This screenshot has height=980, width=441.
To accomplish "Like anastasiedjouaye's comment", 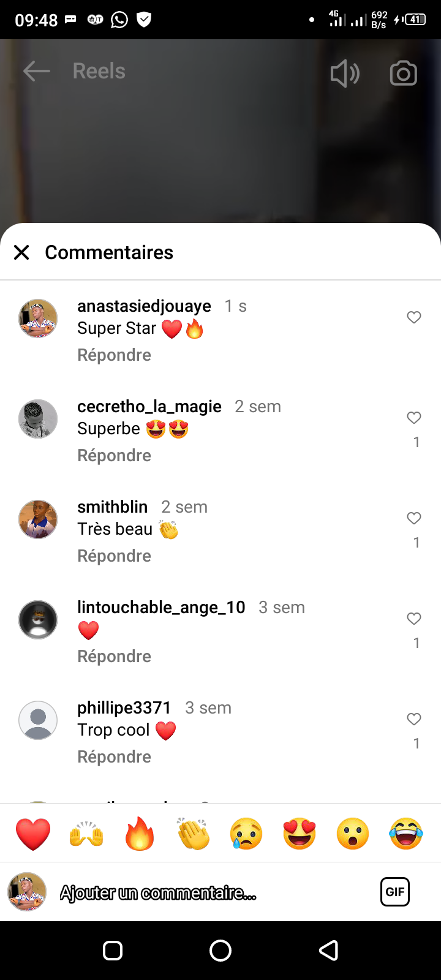I will [x=414, y=317].
